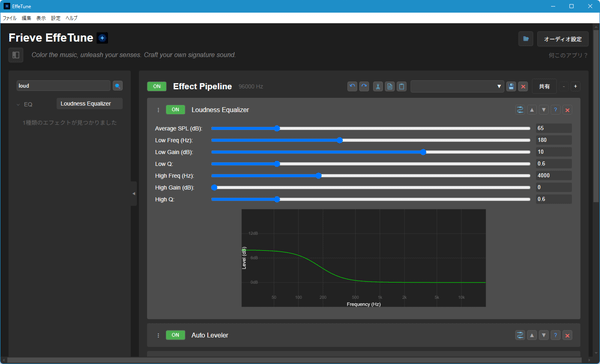The height and width of the screenshot is (364, 600).
Task: Open the folder icon beside オーディオ設定
Action: point(526,39)
